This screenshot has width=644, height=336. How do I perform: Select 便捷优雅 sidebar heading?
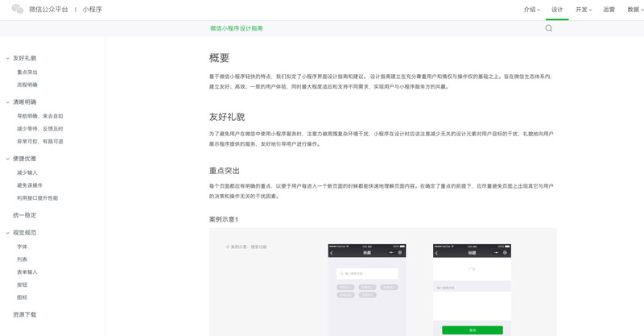[25, 159]
